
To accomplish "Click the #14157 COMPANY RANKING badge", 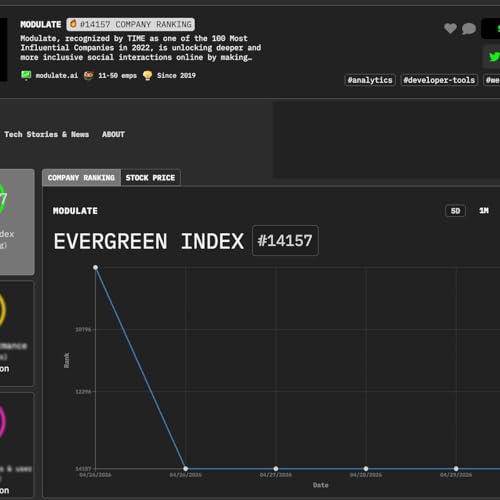I will click(x=131, y=24).
